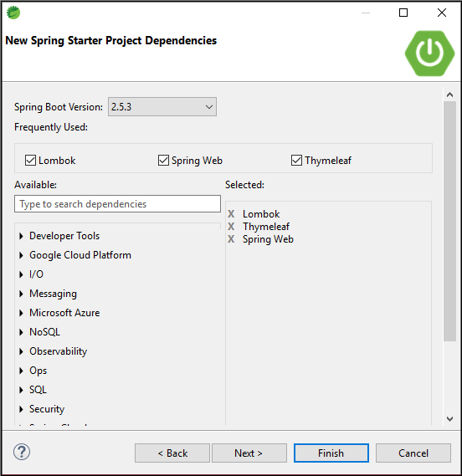This screenshot has height=476, width=462.
Task: Select Thymeleaf text in Selected list
Action: pos(266,227)
